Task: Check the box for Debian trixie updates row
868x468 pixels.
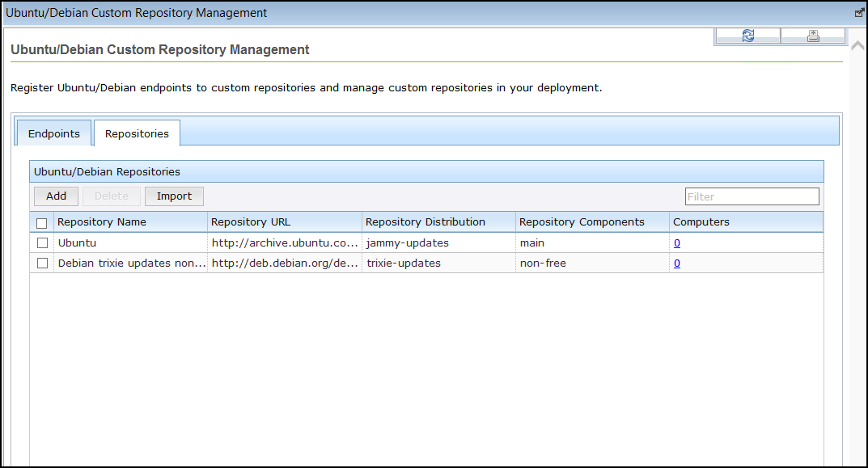Action: click(42, 264)
